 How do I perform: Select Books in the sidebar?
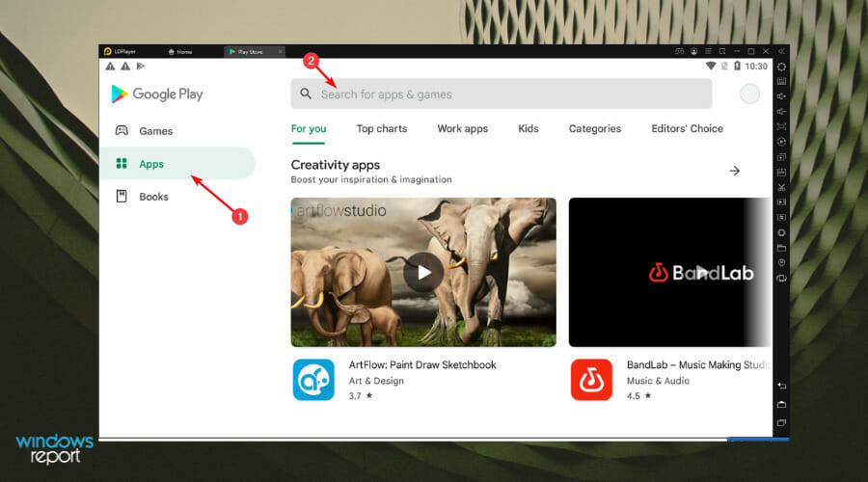(x=177, y=197)
